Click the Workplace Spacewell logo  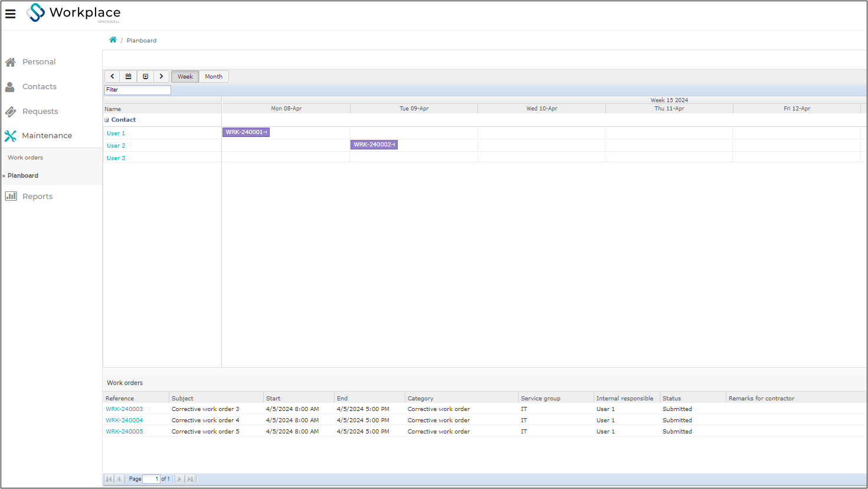pos(74,13)
